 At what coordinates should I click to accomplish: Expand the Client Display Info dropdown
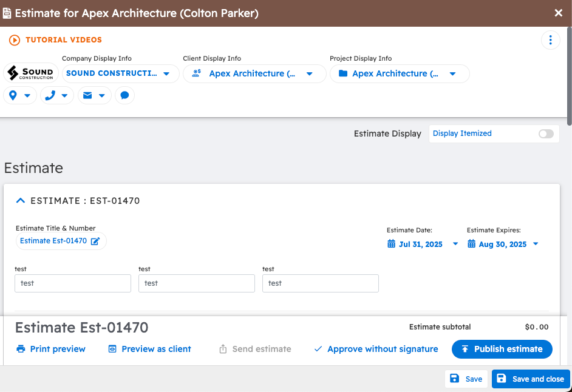tap(254, 73)
